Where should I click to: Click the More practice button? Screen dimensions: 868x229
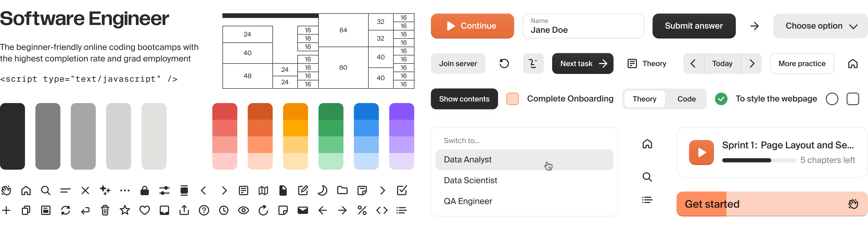802,63
